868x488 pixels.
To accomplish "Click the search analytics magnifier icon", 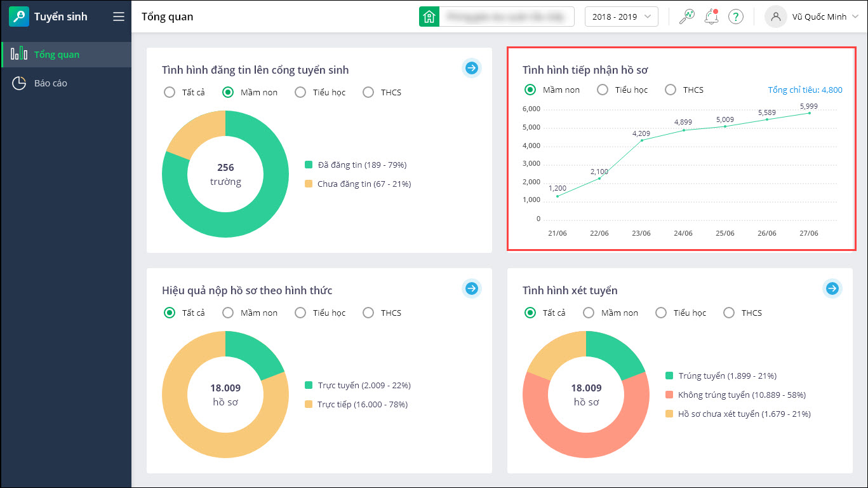I will coord(686,17).
